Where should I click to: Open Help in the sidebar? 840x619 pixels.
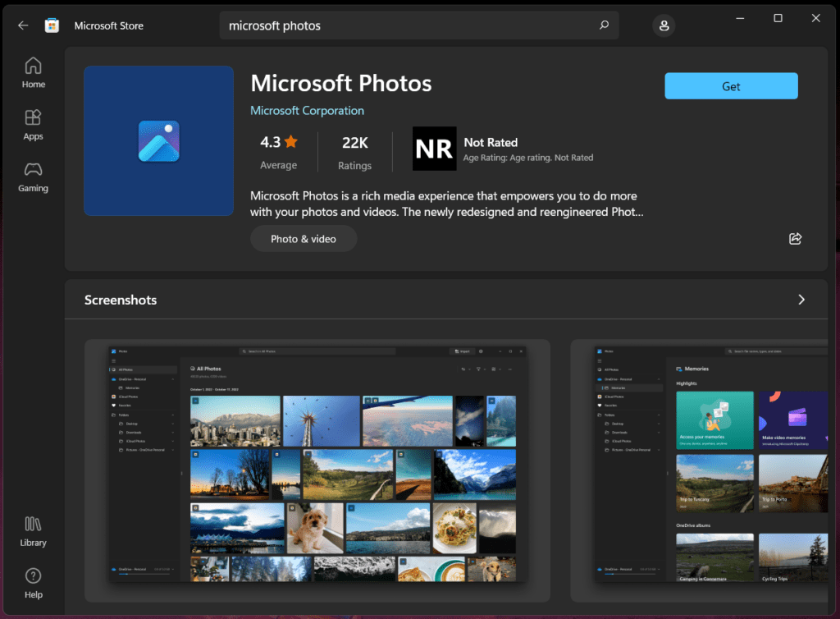(33, 584)
